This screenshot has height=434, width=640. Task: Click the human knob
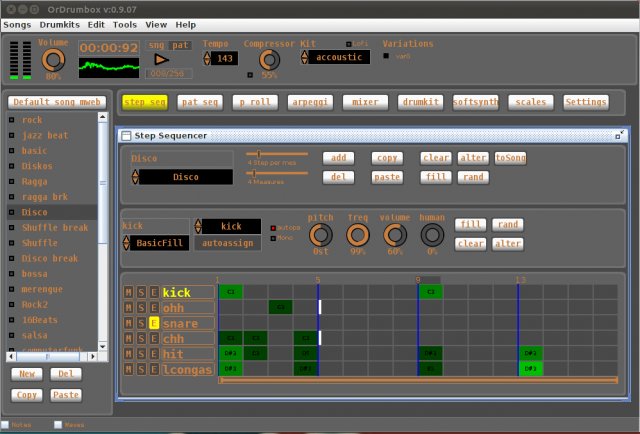pyautogui.click(x=432, y=235)
